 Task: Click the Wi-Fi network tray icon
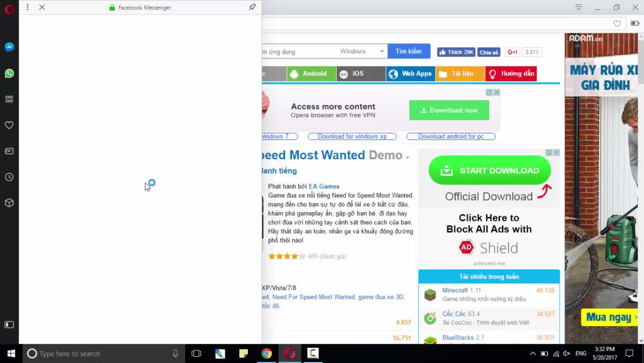point(555,353)
